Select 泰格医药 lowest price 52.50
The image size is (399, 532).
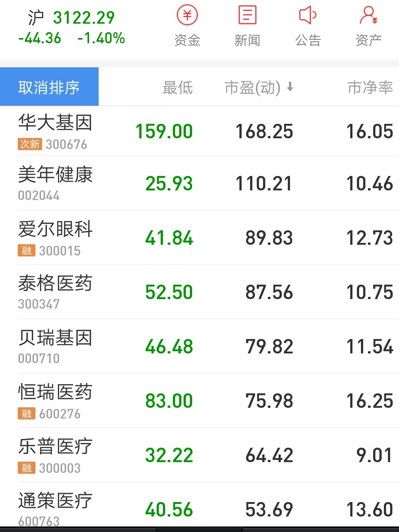tap(169, 292)
